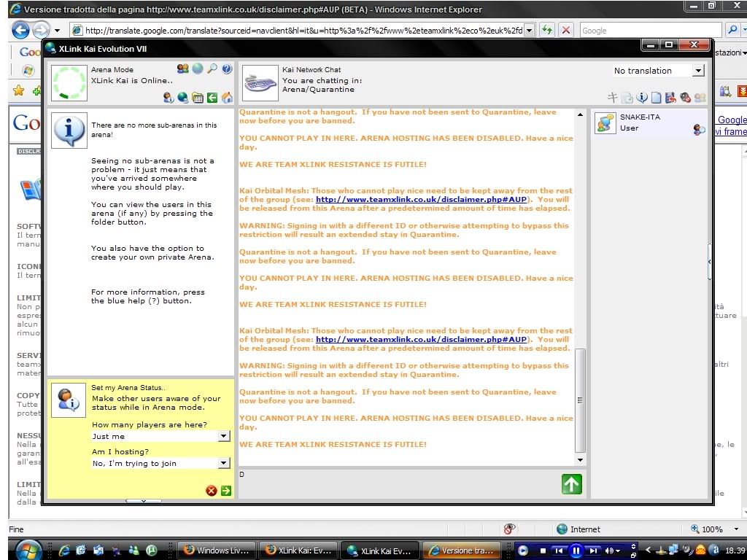Click the keyboard Kai Network Chat icon

click(260, 83)
